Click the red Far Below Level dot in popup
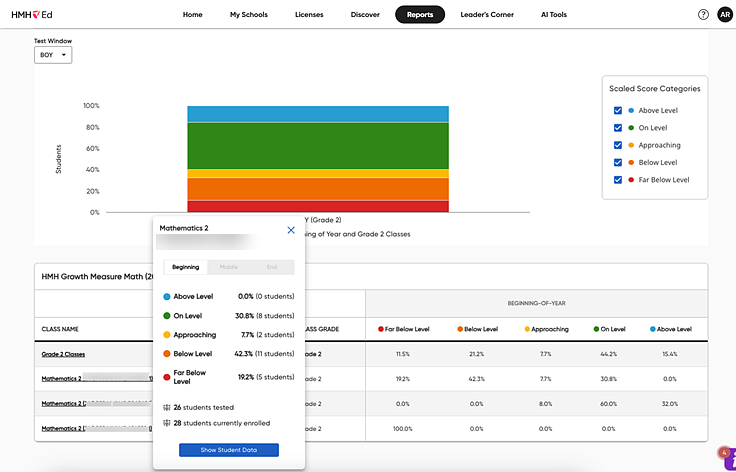 (167, 377)
